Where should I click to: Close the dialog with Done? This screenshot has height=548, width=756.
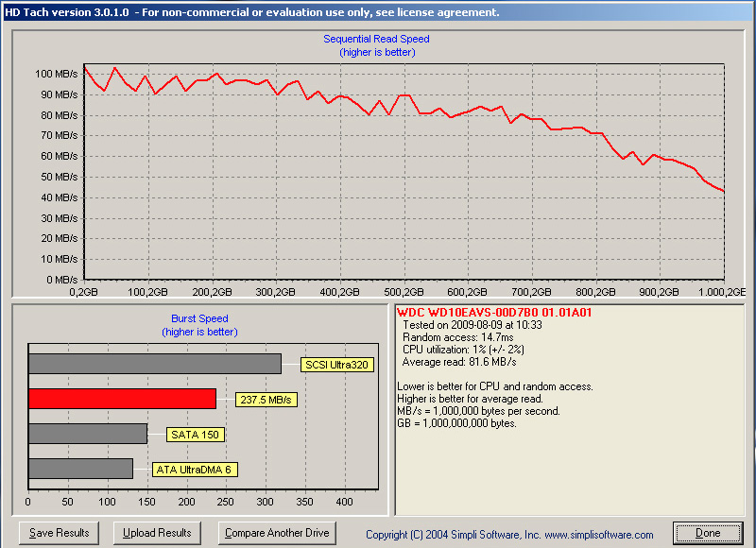pos(708,533)
